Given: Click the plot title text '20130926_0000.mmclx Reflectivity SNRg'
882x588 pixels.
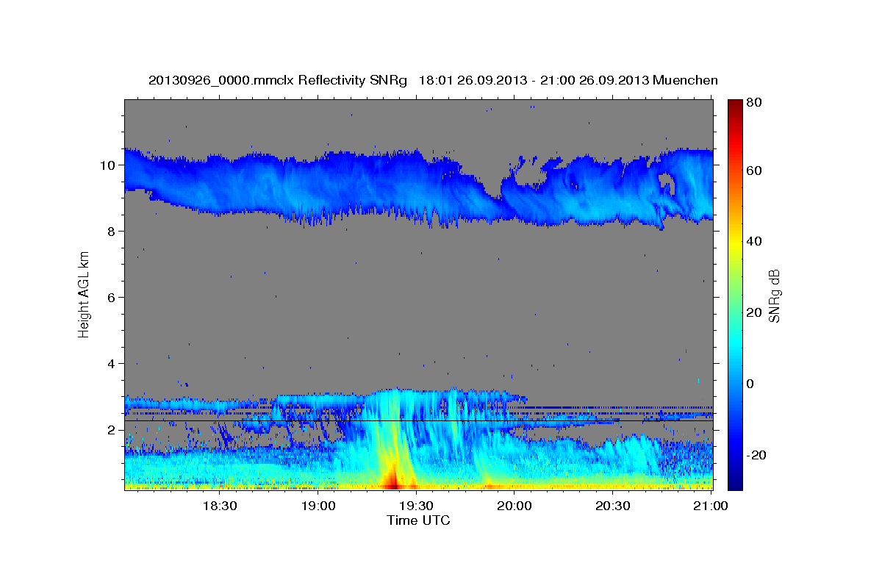Looking at the screenshot, I should tap(277, 80).
